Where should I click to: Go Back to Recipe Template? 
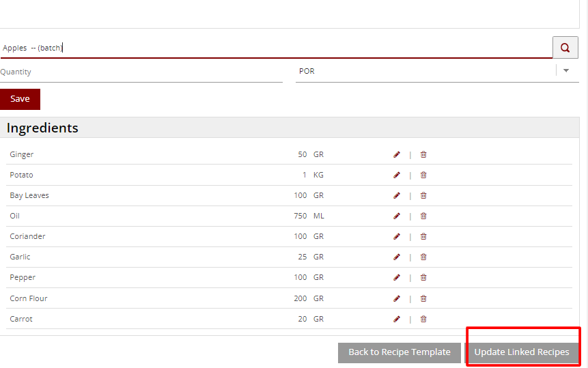399,352
